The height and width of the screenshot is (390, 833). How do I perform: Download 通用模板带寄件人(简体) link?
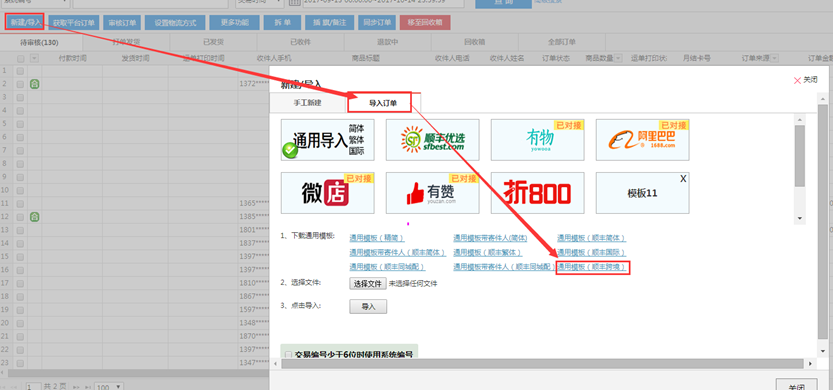point(490,238)
